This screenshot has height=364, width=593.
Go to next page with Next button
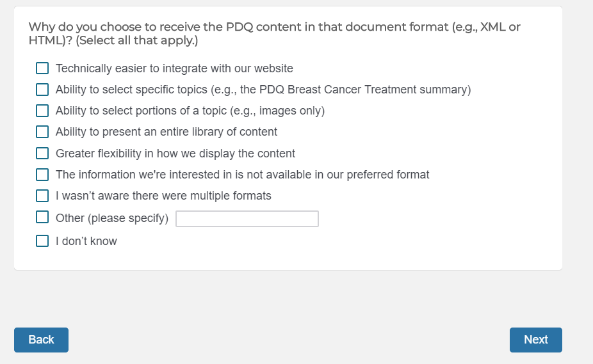tap(535, 340)
